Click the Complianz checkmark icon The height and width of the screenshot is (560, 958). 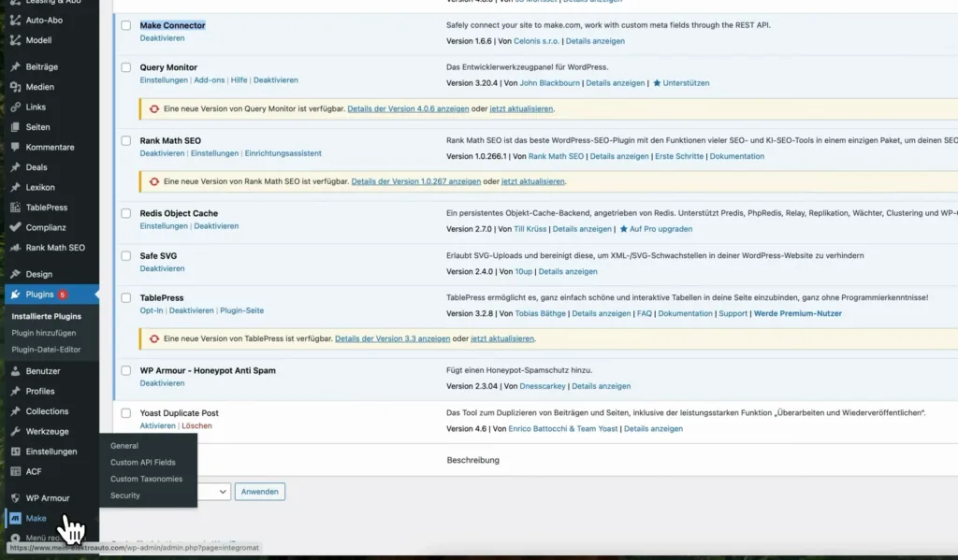coord(15,227)
